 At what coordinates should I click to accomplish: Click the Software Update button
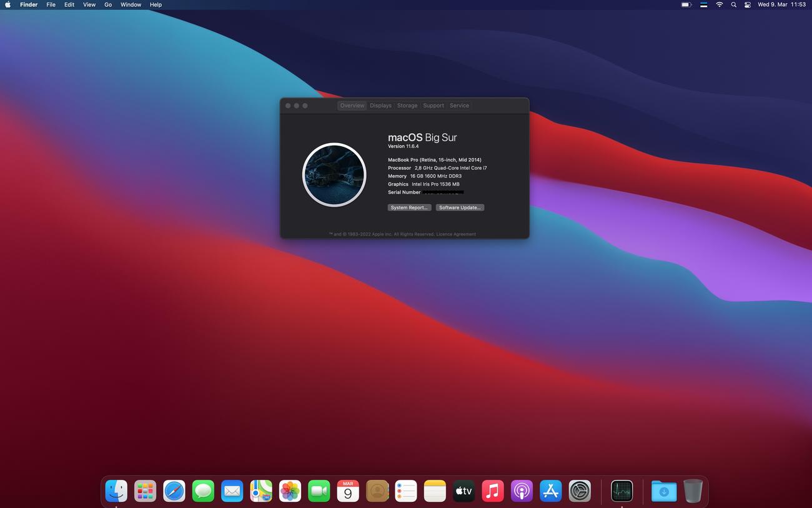(x=460, y=207)
